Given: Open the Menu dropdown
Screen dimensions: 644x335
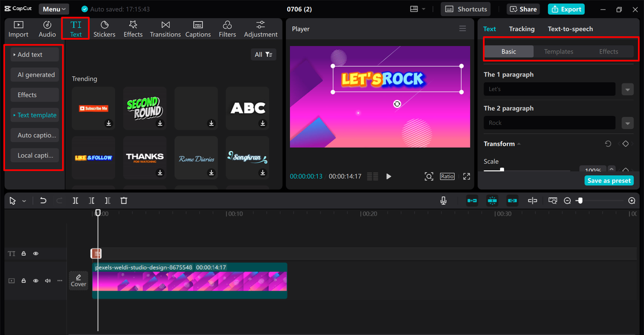Looking at the screenshot, I should pos(54,9).
